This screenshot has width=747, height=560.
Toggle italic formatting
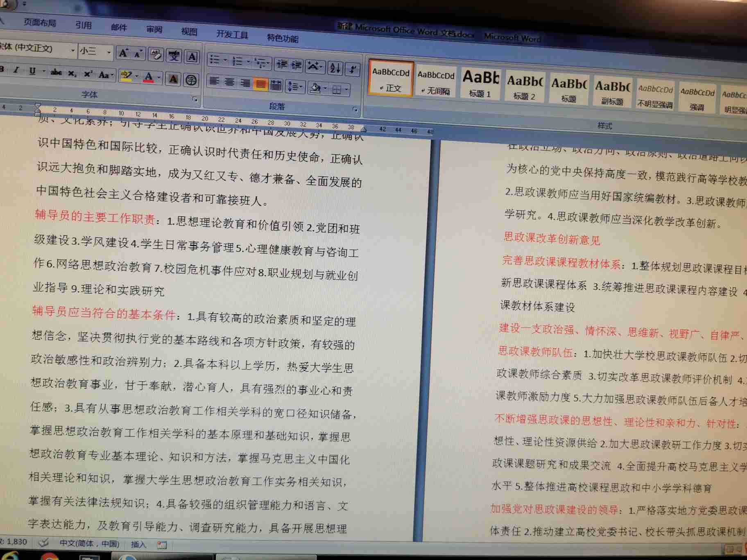pos(16,70)
